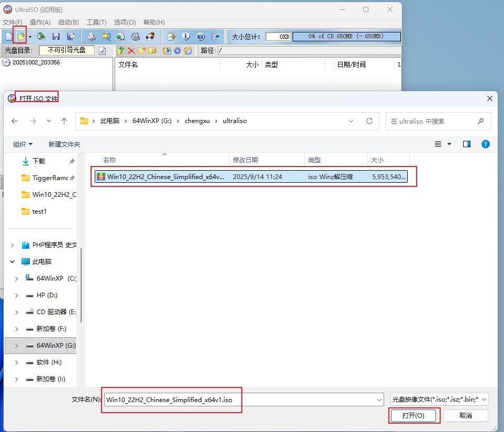Open the 启动(B) menu
Screen dimensions: 504x432
click(x=68, y=23)
